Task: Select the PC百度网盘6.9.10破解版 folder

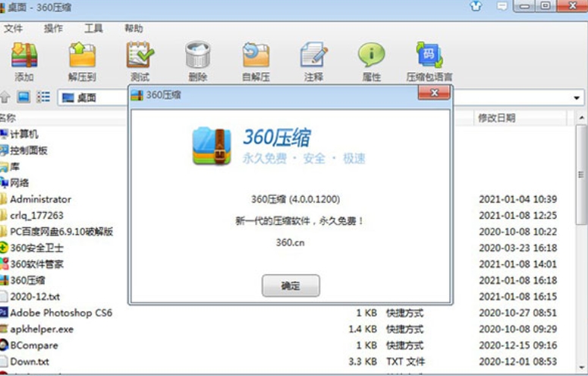Action: pos(57,232)
